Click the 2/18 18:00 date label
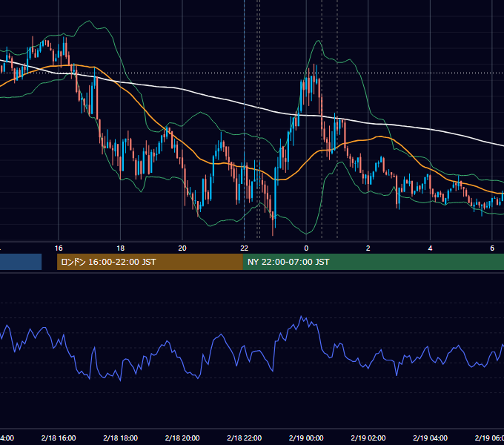504x445 pixels. 121,438
